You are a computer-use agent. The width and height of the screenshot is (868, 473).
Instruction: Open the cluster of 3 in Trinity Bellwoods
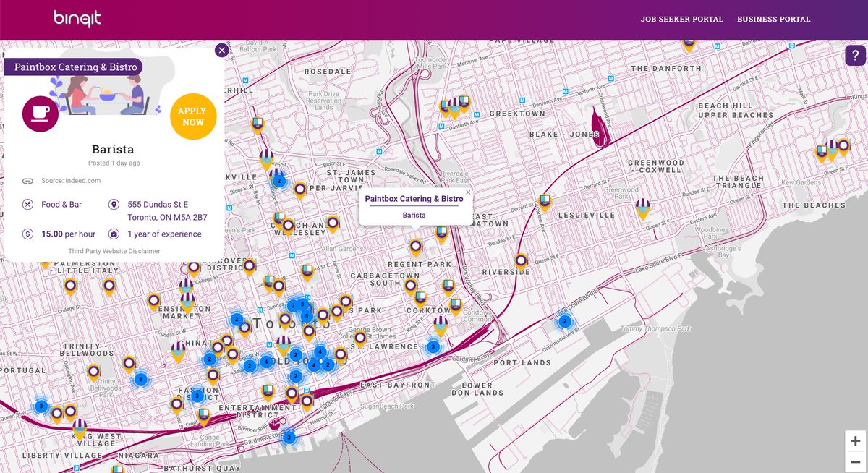pos(141,379)
